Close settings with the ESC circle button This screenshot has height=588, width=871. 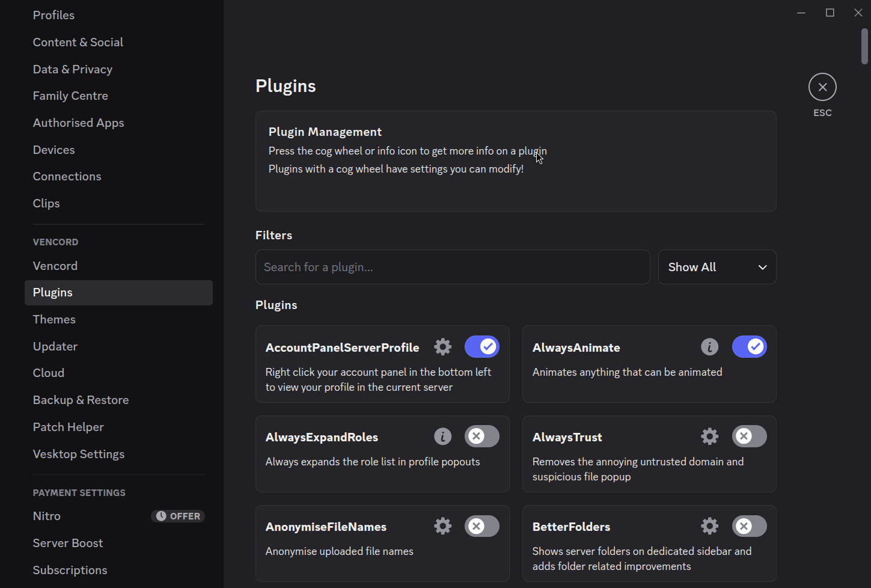(x=822, y=87)
